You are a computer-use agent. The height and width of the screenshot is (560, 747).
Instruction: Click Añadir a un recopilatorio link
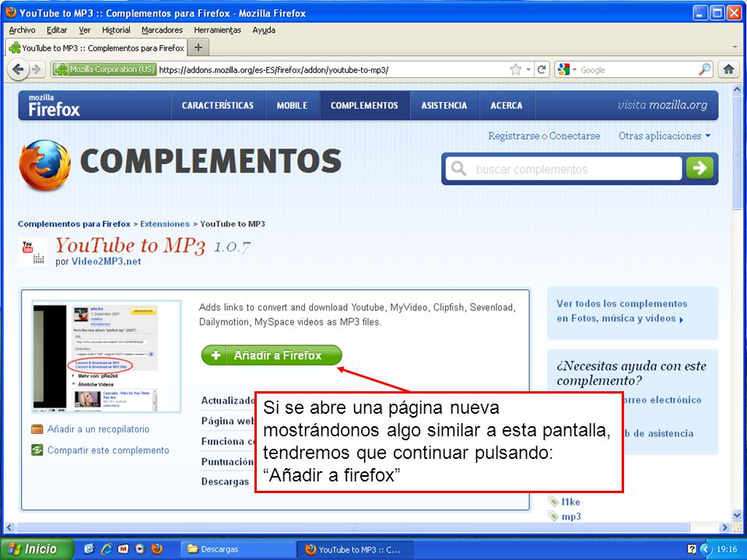[98, 429]
